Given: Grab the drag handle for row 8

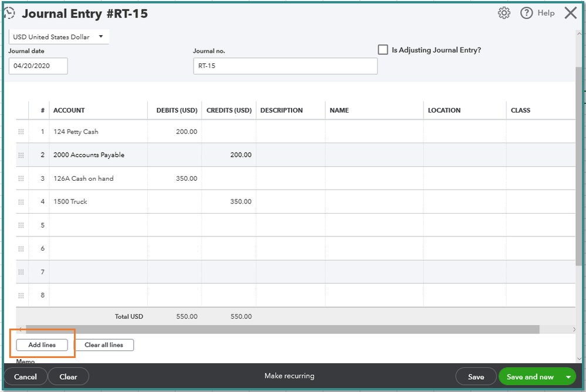Looking at the screenshot, I should tap(21, 295).
